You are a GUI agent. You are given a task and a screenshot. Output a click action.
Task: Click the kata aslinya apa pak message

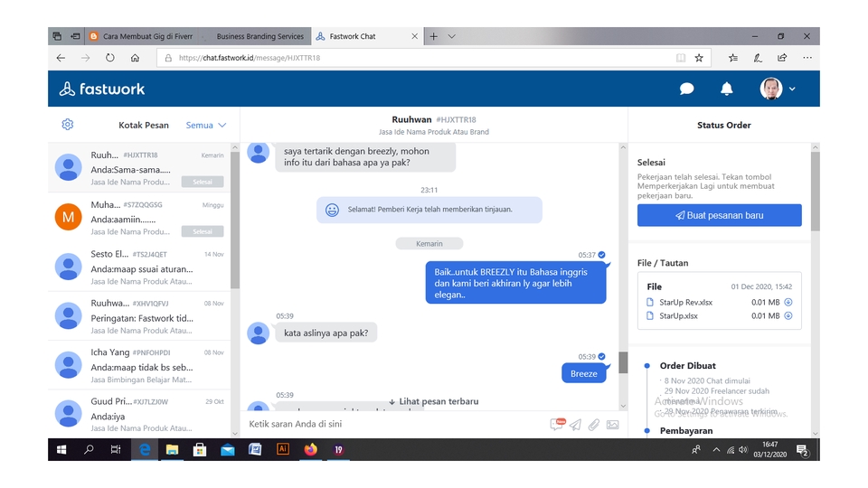coord(326,333)
